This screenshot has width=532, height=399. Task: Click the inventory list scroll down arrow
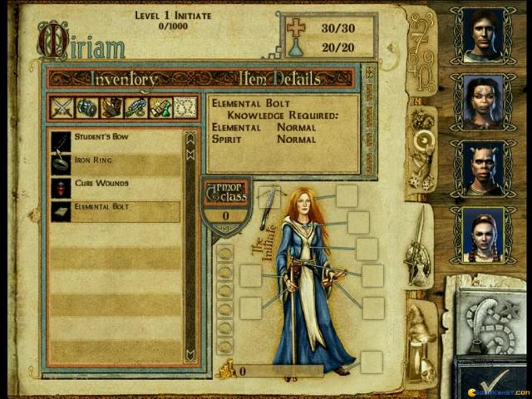[190, 355]
